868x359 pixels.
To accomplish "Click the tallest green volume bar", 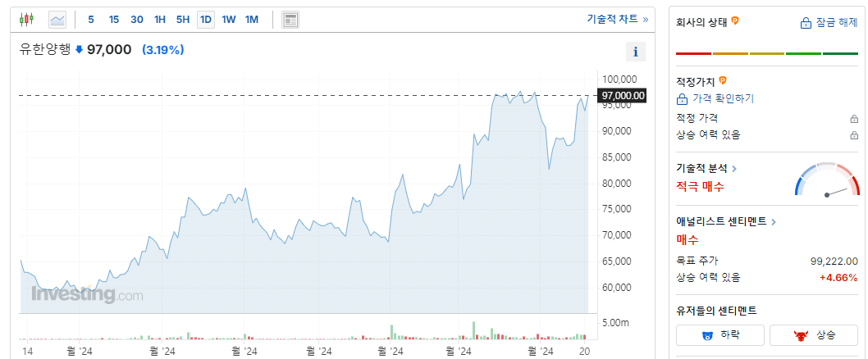I will coord(474,330).
